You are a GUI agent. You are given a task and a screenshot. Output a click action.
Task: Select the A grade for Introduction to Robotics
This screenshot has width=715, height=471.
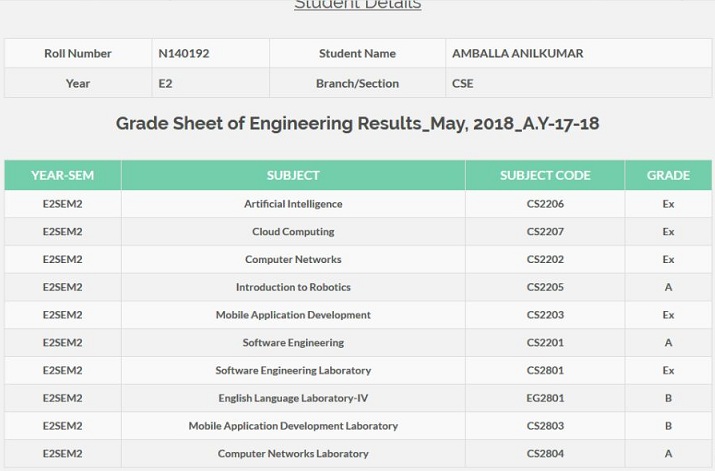[x=668, y=287]
